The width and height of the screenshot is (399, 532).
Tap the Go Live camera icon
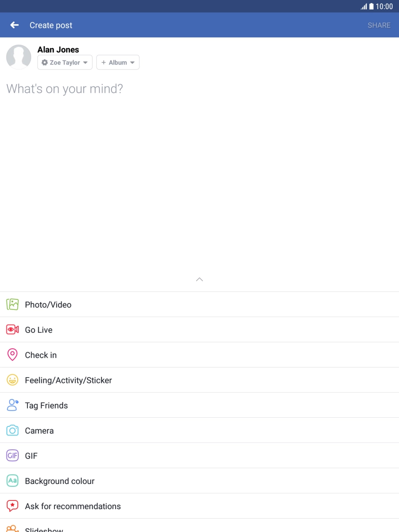[12, 329]
